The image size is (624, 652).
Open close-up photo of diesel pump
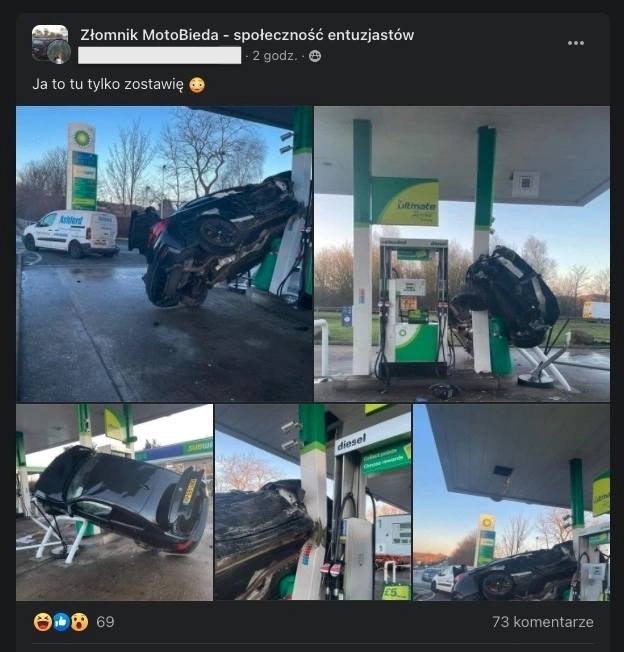pyautogui.click(x=313, y=502)
